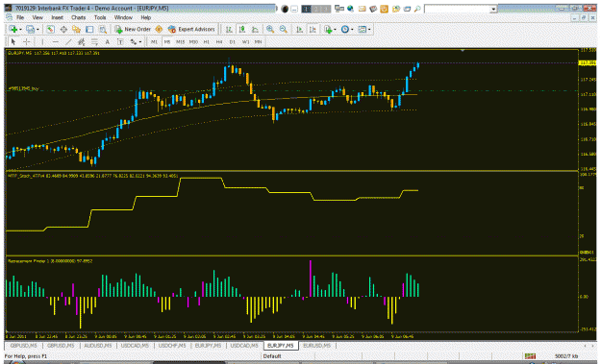Zoom out of the chart

click(x=284, y=29)
